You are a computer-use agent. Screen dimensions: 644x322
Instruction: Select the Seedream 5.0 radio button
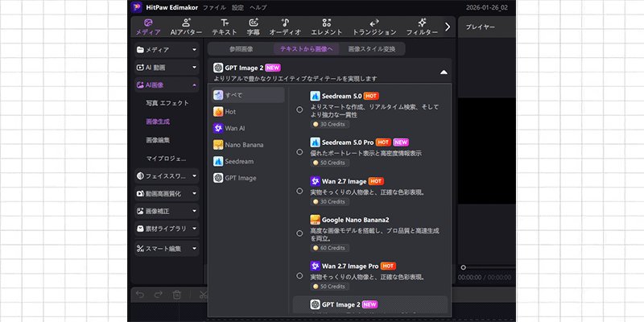tap(299, 109)
